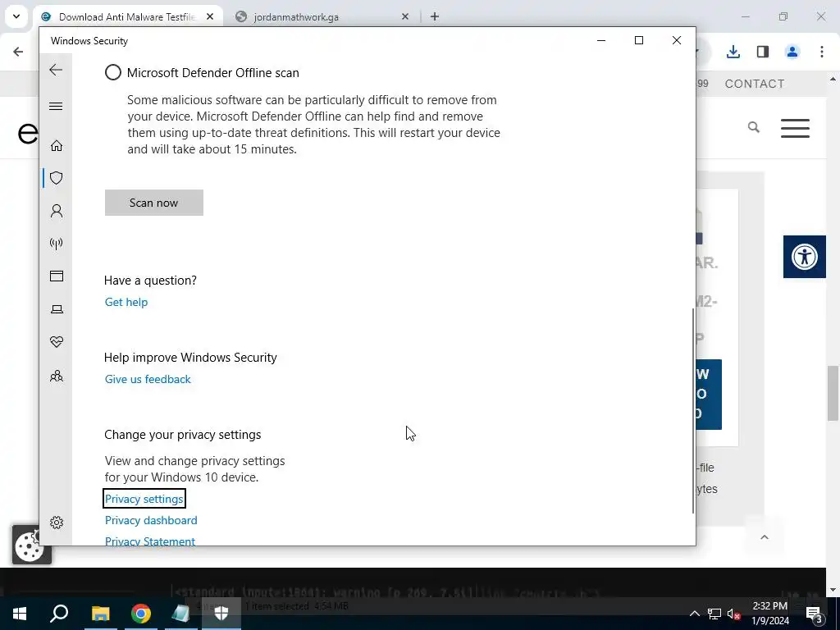The image size is (840, 630).
Task: Open muted volume tray icon
Action: pos(734,614)
